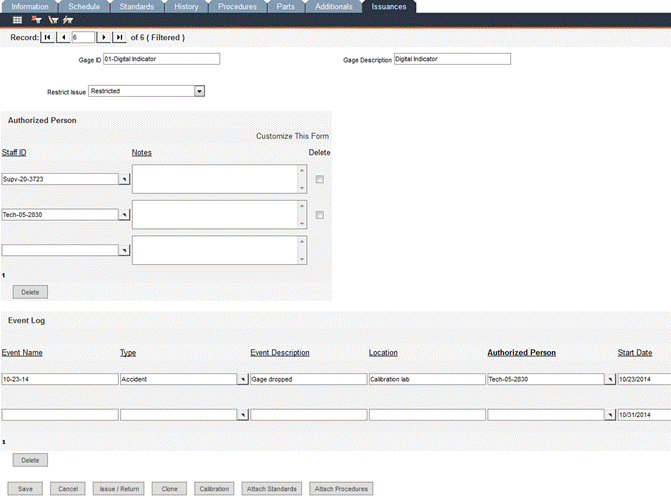Click the Gage Description text field
Image resolution: width=671 pixels, height=500 pixels.
pos(452,59)
